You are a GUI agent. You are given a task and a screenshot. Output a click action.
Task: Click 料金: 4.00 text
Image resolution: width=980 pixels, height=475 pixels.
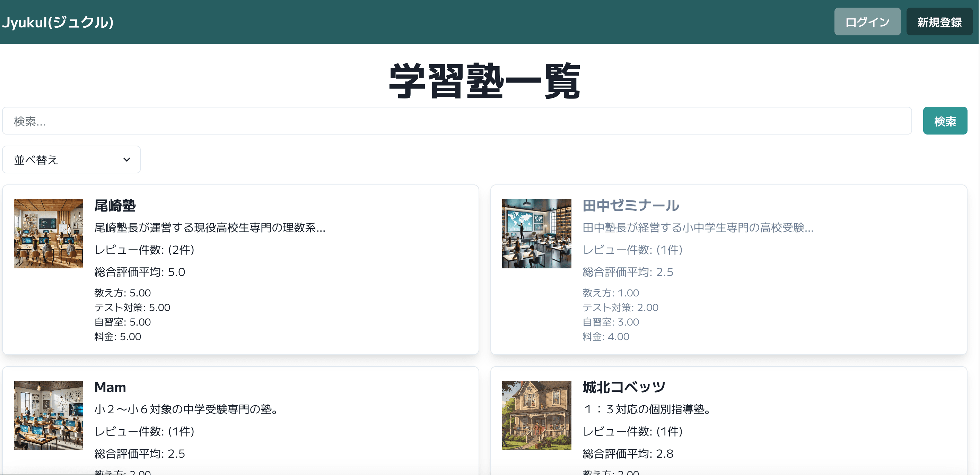(x=606, y=336)
